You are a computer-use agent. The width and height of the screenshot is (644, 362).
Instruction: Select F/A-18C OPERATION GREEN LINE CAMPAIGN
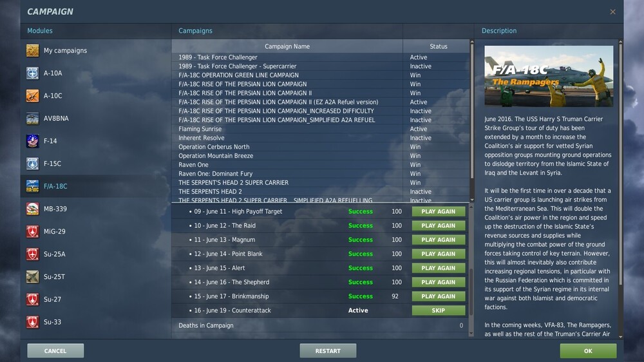[320, 75]
